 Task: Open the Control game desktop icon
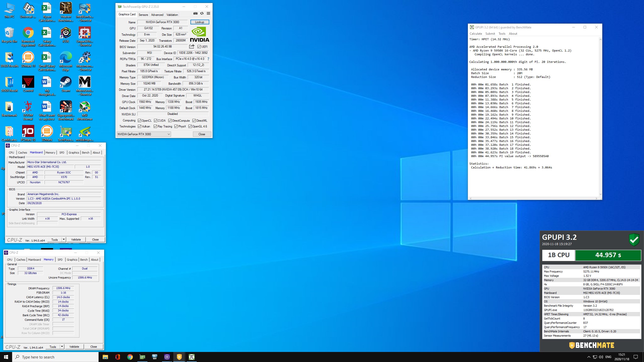[28, 84]
